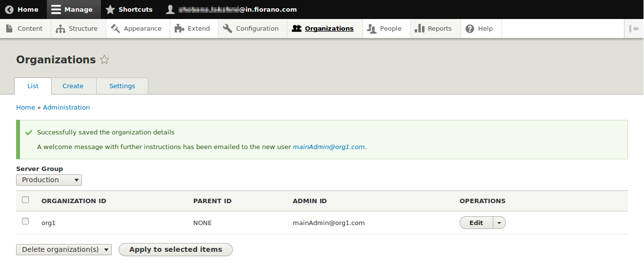Expand the arrow next to Edit button

click(x=499, y=223)
